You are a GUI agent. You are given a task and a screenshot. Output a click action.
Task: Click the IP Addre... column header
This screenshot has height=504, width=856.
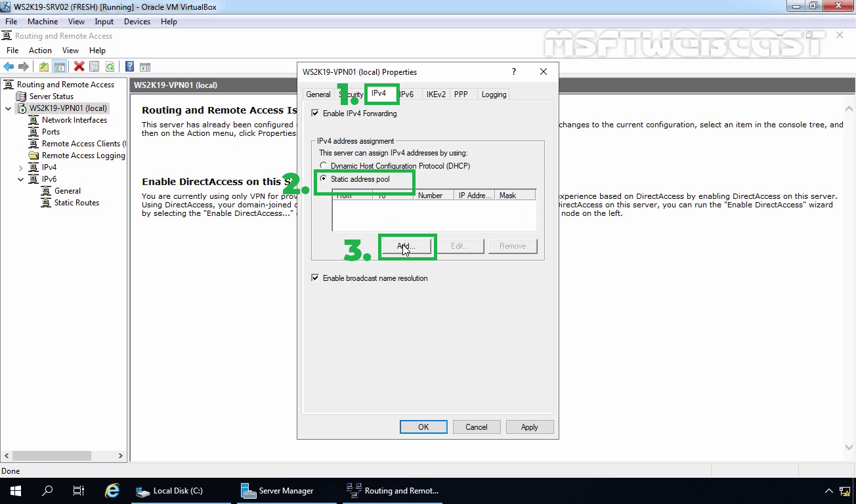(x=475, y=195)
